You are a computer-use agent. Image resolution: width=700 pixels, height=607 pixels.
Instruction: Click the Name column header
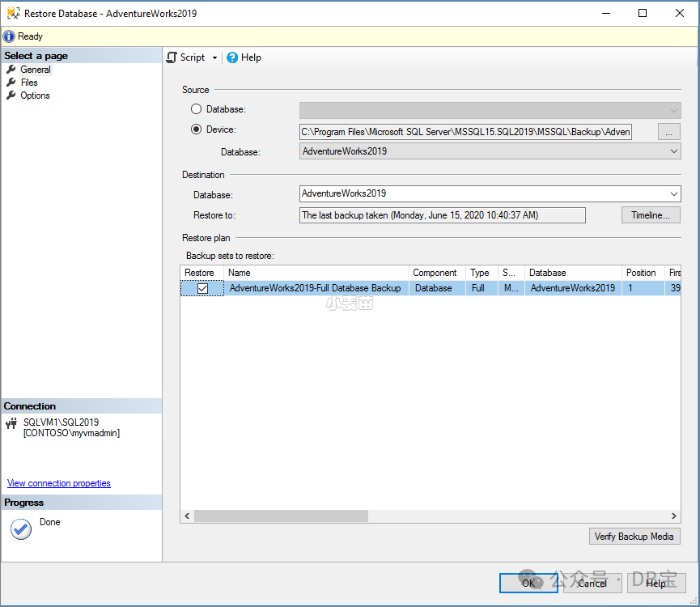click(x=316, y=273)
